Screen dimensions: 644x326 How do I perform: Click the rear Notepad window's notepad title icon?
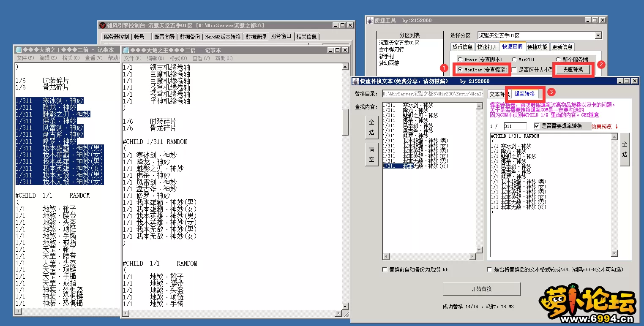pyautogui.click(x=19, y=50)
